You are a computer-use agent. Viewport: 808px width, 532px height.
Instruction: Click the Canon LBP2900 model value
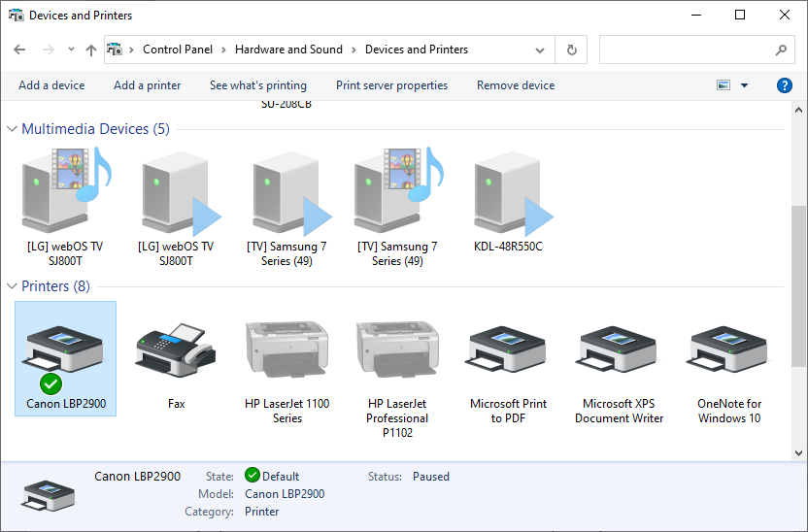tap(285, 494)
